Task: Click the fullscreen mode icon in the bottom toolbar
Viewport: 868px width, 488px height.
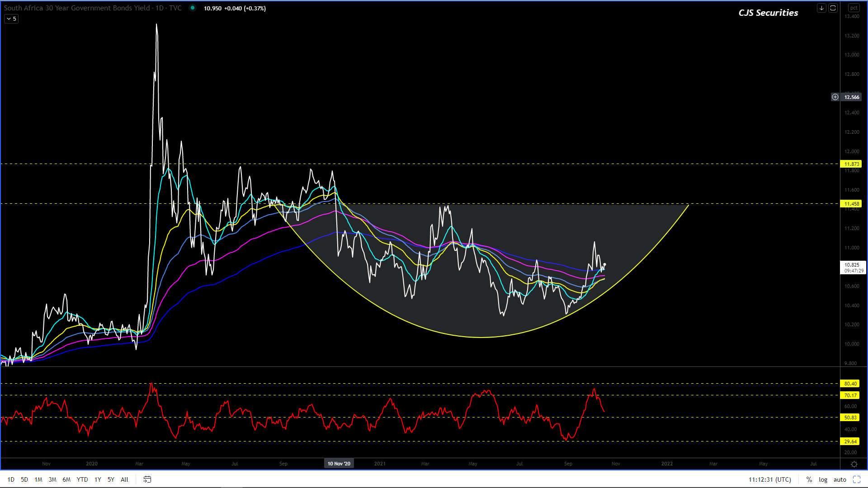Action: (x=856, y=479)
